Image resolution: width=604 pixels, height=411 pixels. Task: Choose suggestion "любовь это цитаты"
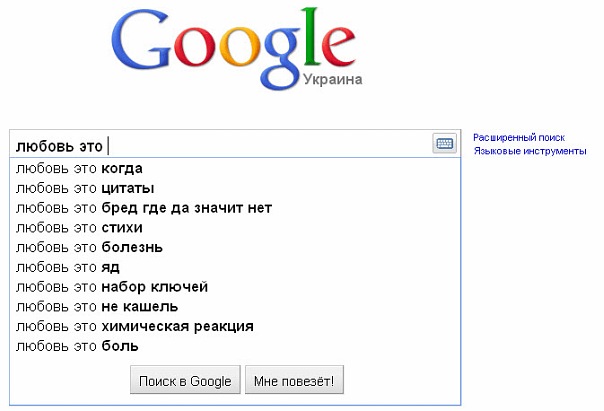(84, 188)
